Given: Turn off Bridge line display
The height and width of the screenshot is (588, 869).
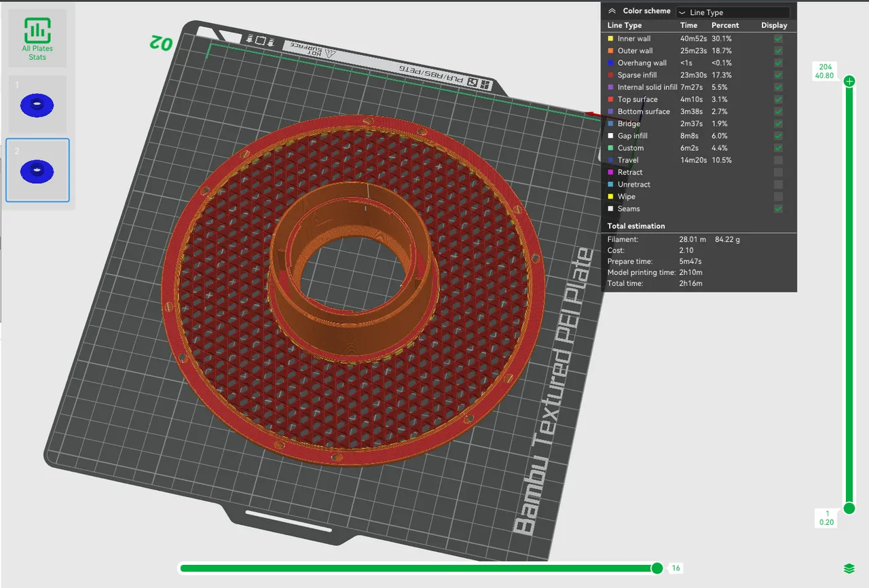Looking at the screenshot, I should [x=777, y=124].
